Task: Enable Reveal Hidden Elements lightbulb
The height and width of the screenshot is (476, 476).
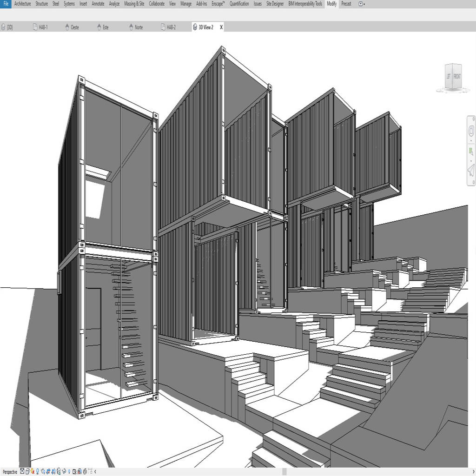Action: click(69, 471)
